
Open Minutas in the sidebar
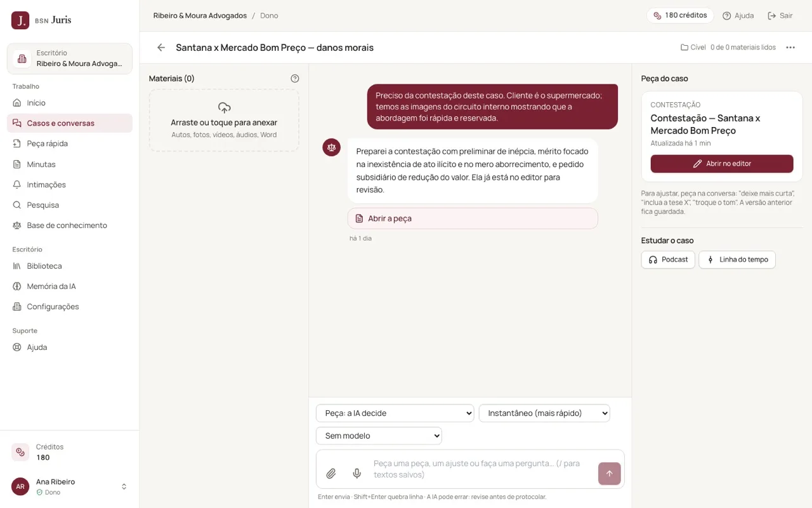click(70, 164)
